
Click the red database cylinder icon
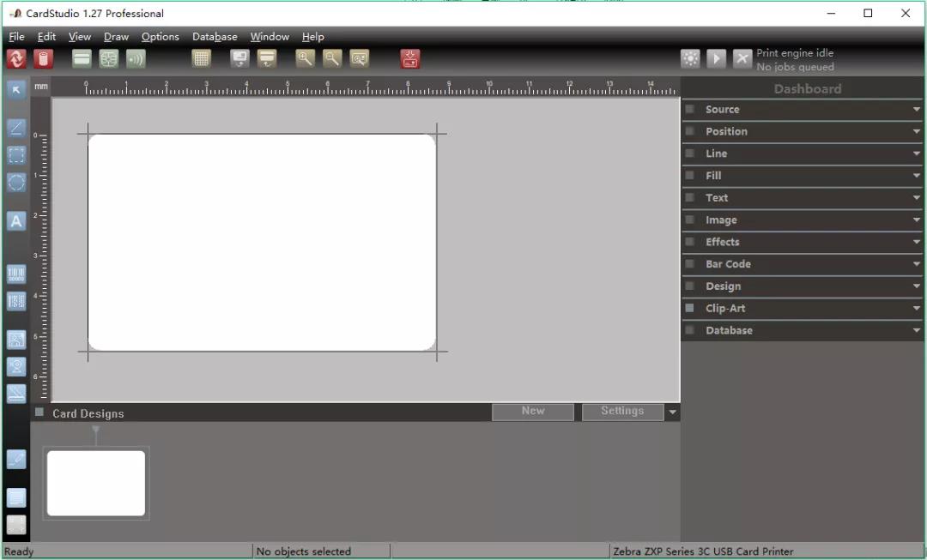[43, 58]
